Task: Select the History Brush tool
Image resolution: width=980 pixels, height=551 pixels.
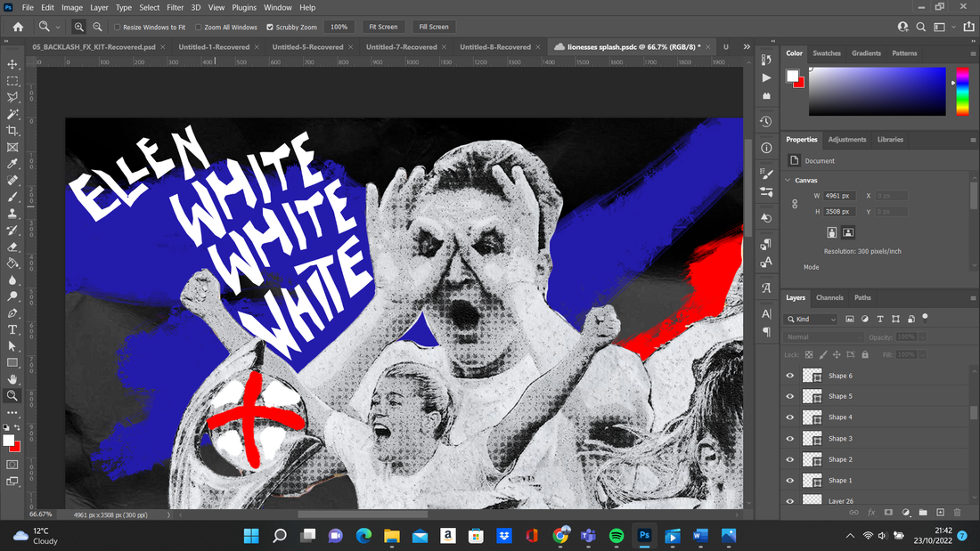Action: coord(12,230)
